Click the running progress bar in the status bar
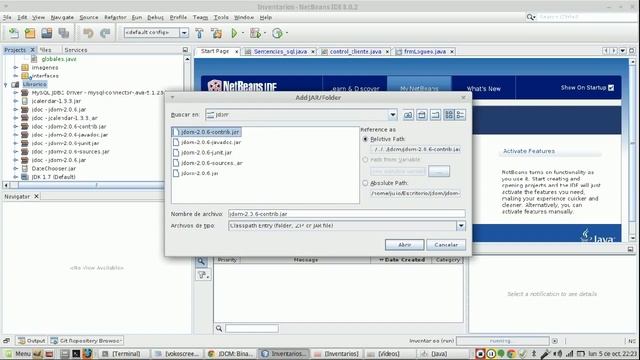This screenshot has height=360, width=640. [502, 341]
